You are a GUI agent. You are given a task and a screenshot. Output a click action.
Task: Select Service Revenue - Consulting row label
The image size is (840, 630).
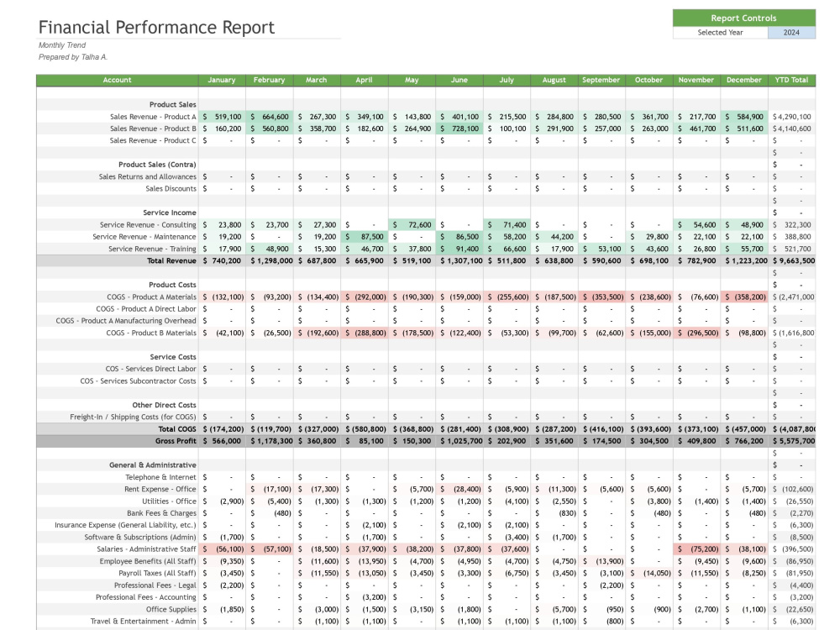pyautogui.click(x=148, y=225)
